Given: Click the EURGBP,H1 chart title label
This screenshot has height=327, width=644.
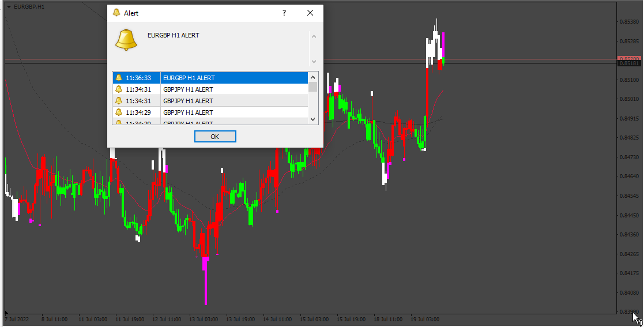Looking at the screenshot, I should coord(29,7).
